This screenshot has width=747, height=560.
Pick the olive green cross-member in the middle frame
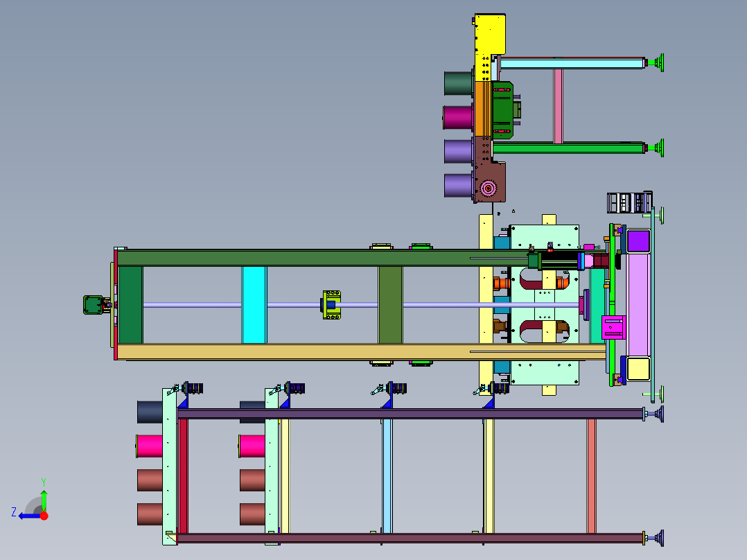point(390,304)
